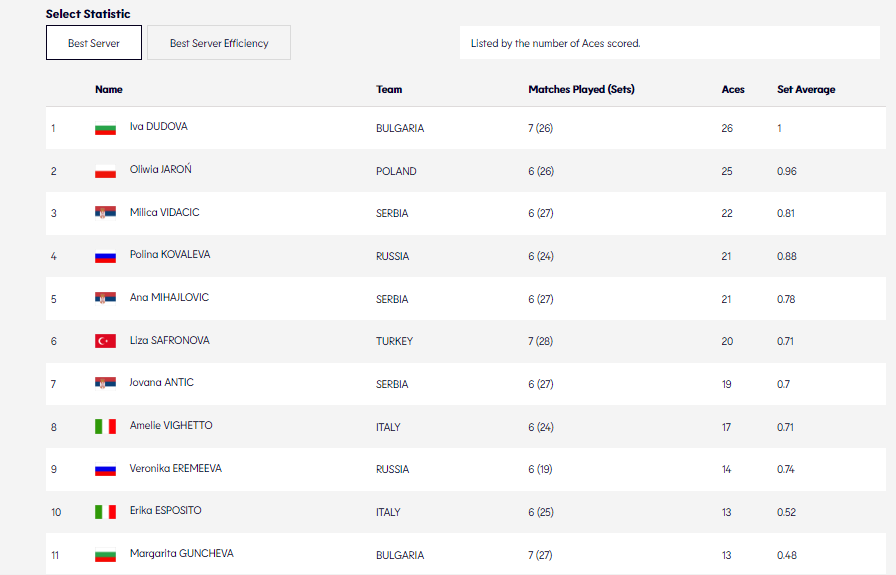Viewport: 896px width, 575px height.
Task: Open Ana MIHAJLOVIC player link
Action: (x=169, y=298)
